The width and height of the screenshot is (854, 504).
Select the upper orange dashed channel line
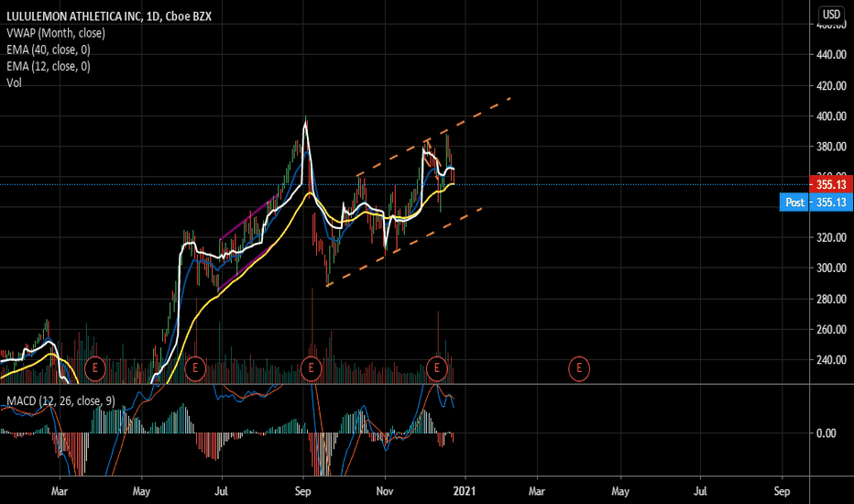[433, 137]
